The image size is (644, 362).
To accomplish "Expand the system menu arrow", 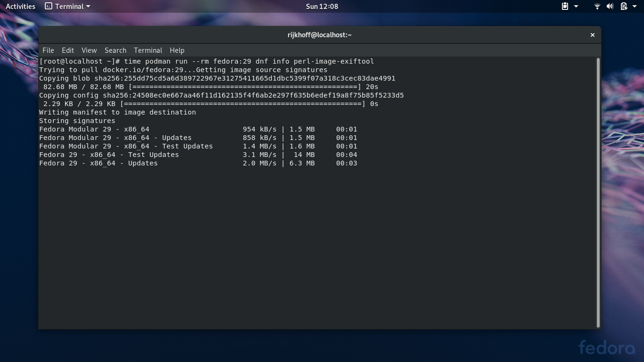I will tap(635, 7).
